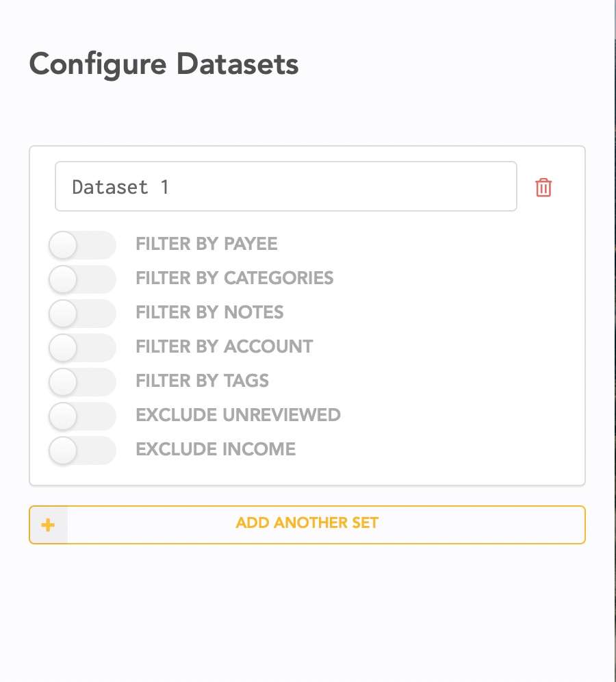Toggle the Filter by Payee switch
Screen dimensions: 616x682
pos(82,245)
